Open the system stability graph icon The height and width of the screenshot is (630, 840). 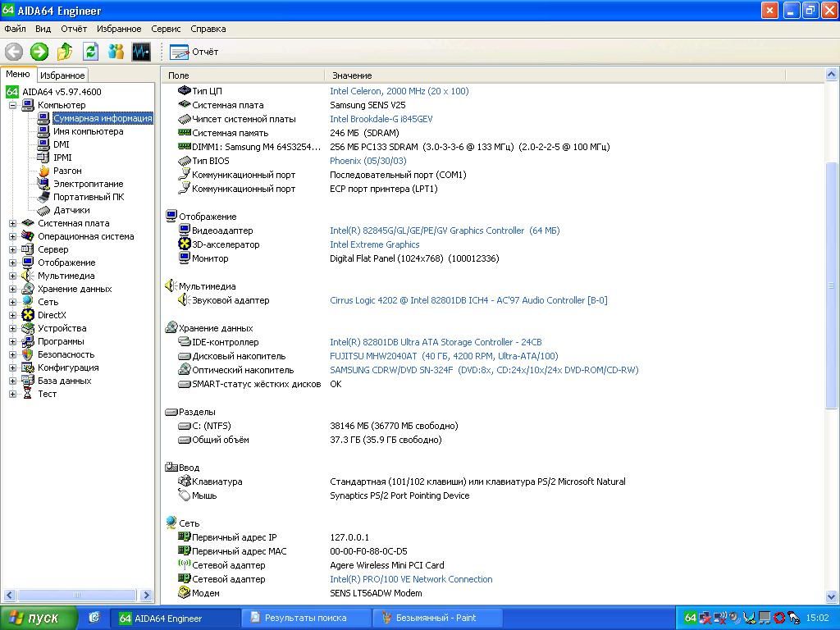click(x=141, y=52)
